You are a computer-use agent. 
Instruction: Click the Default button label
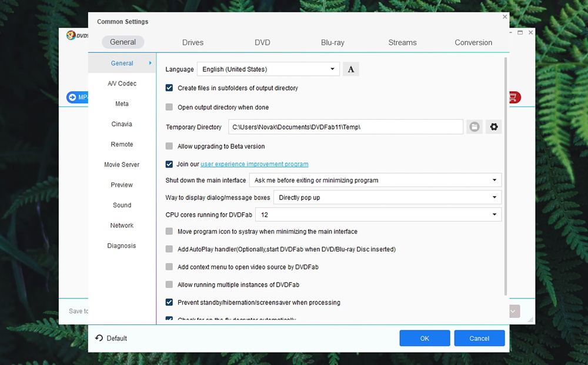coord(116,339)
